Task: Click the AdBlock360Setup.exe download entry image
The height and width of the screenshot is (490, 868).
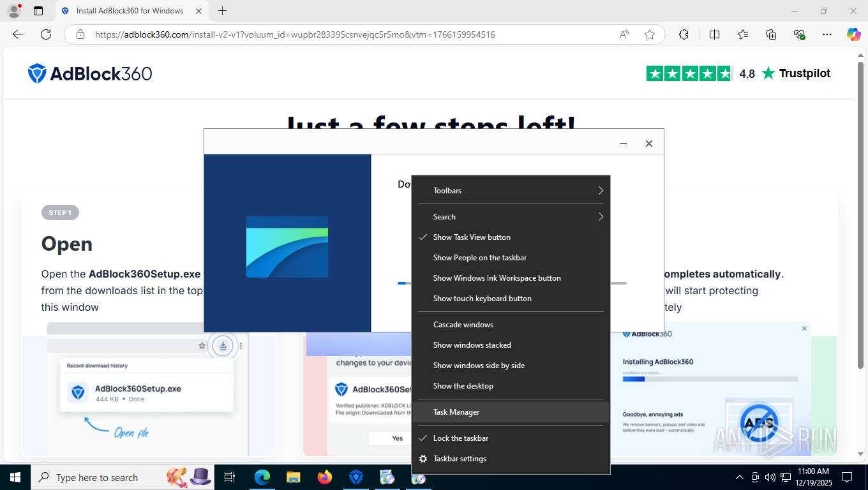Action: [x=147, y=393]
